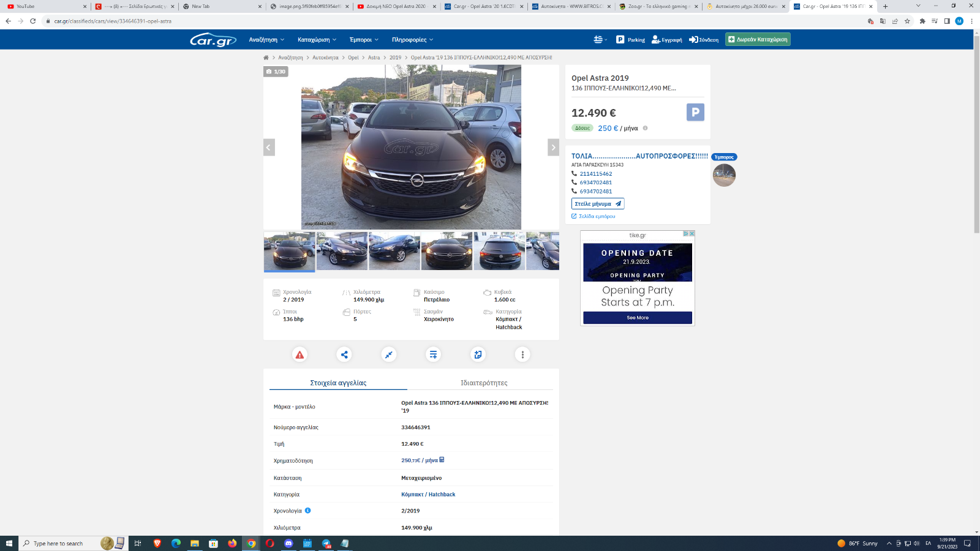This screenshot has height=551, width=980.
Task: Open a new browser tab
Action: (x=885, y=6)
